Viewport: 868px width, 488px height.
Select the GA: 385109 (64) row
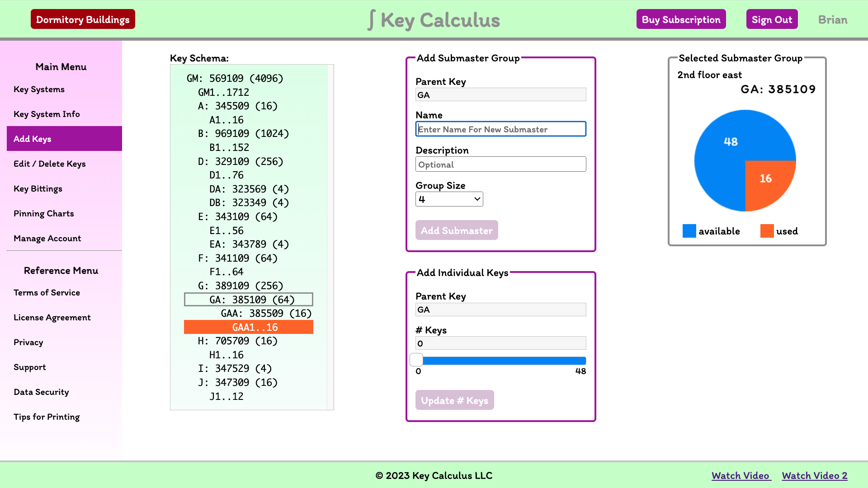tap(249, 300)
